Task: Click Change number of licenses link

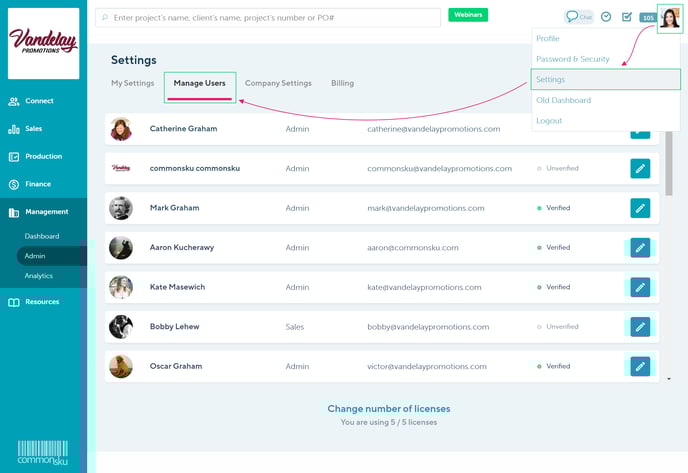Action: click(x=389, y=408)
